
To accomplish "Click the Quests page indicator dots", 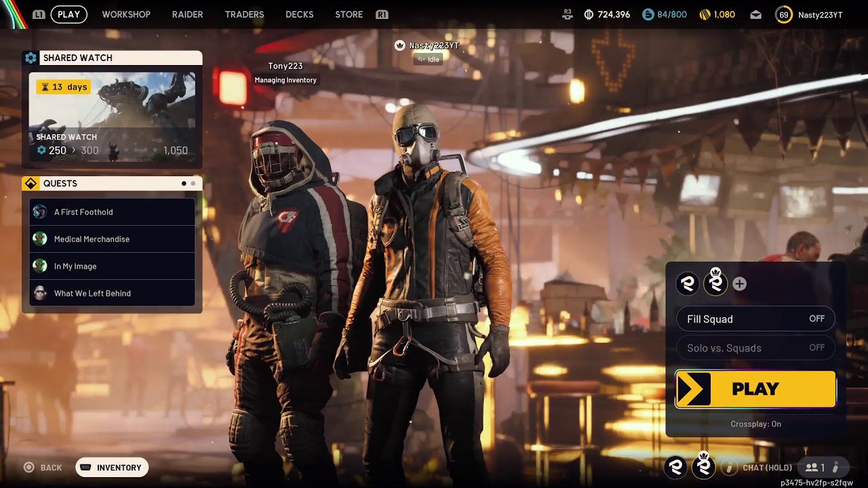I will pos(188,184).
